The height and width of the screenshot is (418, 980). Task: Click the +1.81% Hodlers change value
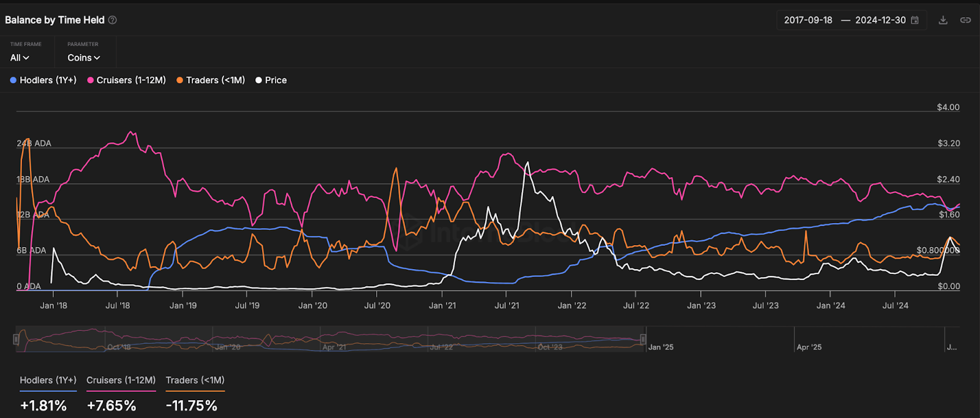[x=43, y=406]
